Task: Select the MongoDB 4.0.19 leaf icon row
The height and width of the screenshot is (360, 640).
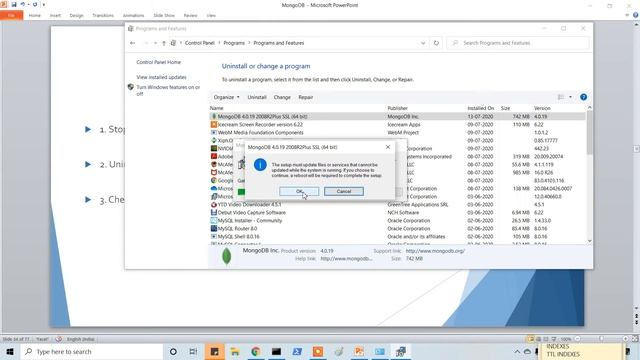Action: coord(213,116)
